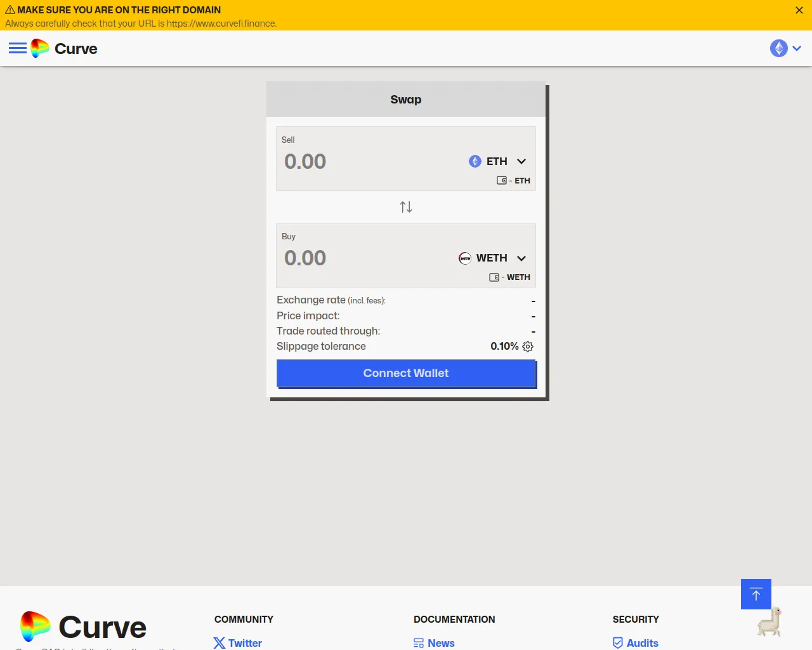Image resolution: width=812 pixels, height=650 pixels.
Task: Open the ETH sell token dropdown
Action: pyautogui.click(x=498, y=161)
